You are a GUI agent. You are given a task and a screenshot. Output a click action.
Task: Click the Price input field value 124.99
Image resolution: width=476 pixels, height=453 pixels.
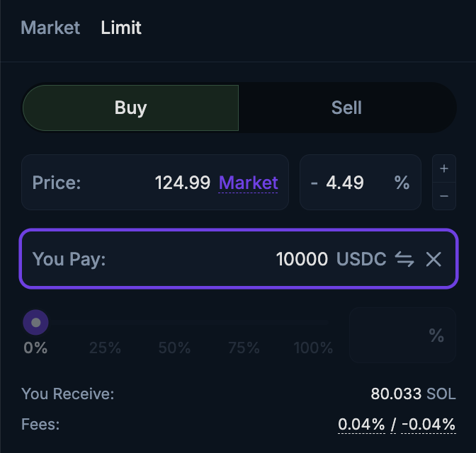(182, 183)
